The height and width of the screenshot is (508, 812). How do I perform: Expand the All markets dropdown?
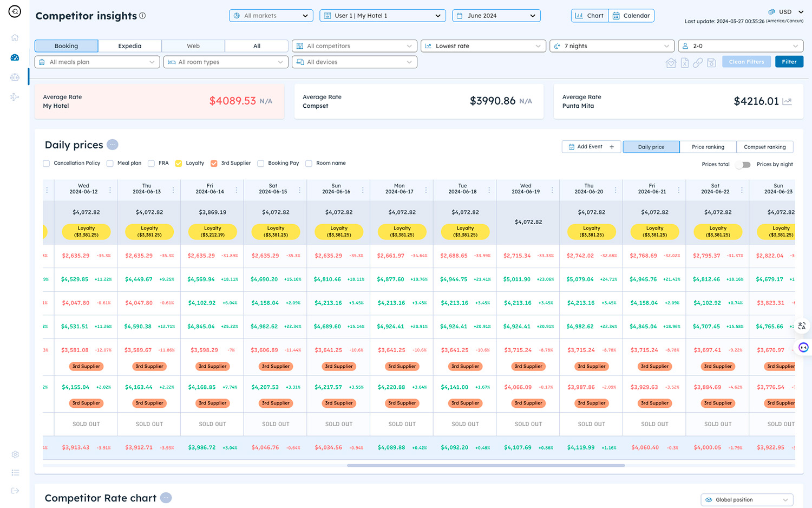pyautogui.click(x=271, y=16)
